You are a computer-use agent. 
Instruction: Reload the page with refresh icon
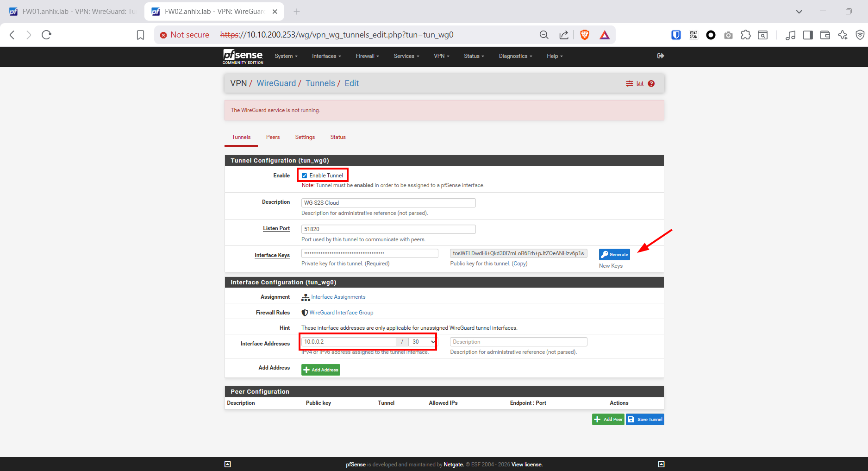[46, 35]
